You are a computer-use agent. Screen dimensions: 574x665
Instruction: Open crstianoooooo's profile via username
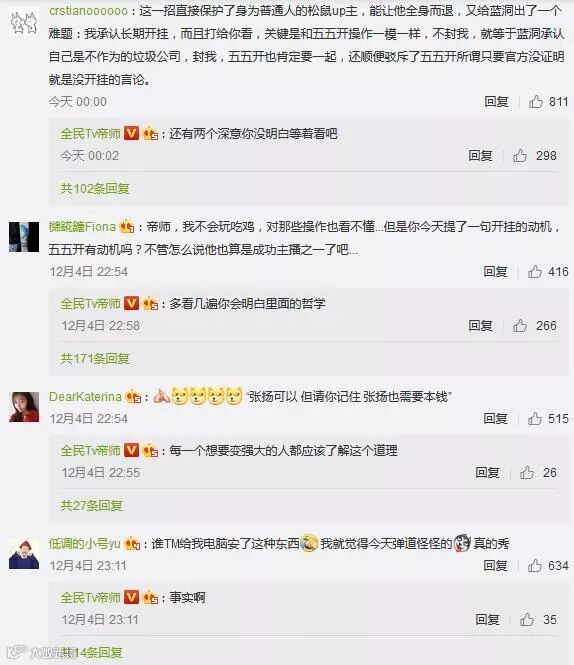coord(88,11)
